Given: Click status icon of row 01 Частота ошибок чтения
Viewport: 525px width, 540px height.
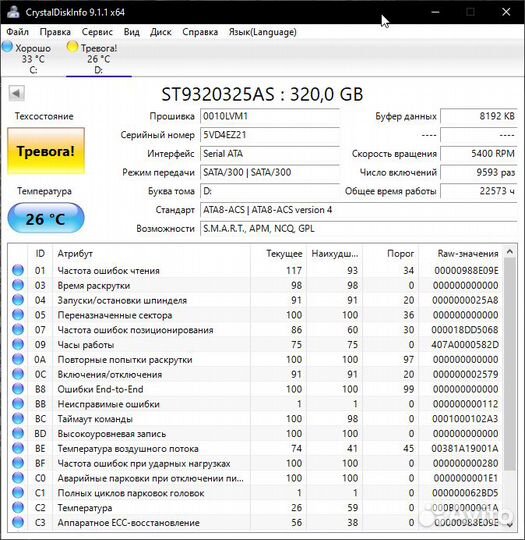Looking at the screenshot, I should 18,270.
